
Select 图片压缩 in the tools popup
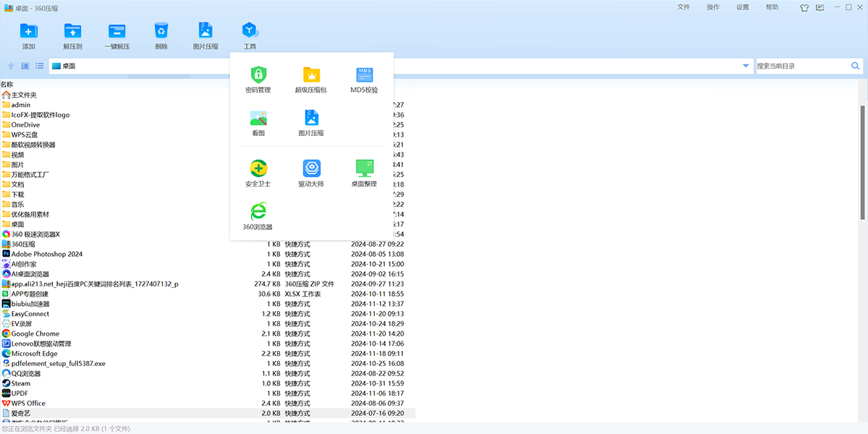pos(311,123)
